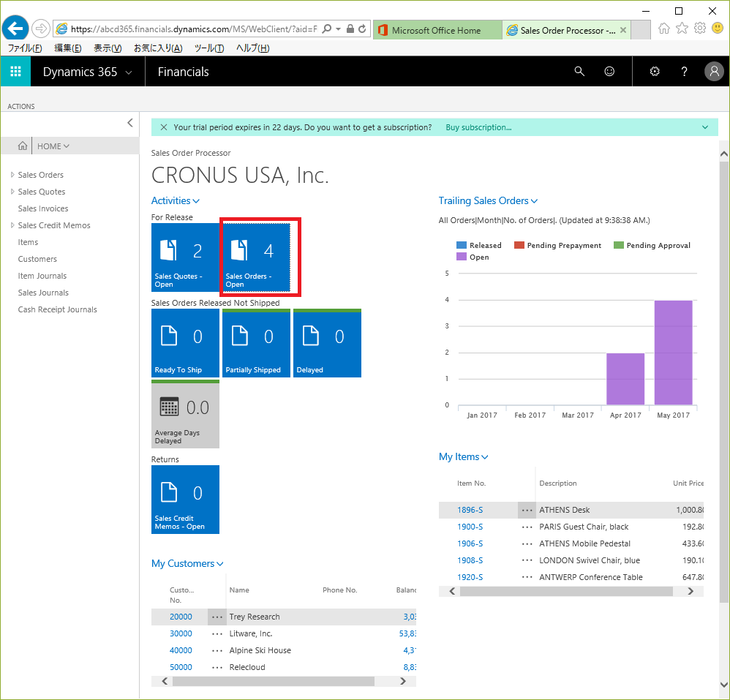
Task: Open Sales Credit Memos - Open tile
Action: (x=185, y=500)
